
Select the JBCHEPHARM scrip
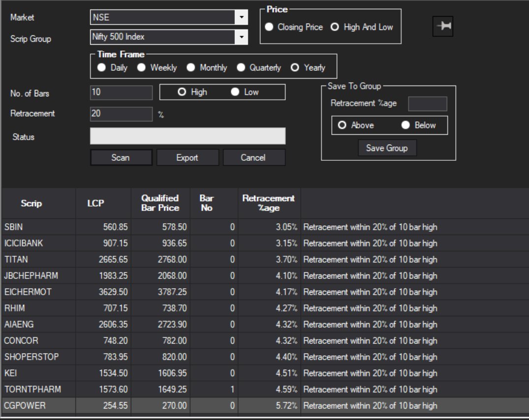click(31, 276)
